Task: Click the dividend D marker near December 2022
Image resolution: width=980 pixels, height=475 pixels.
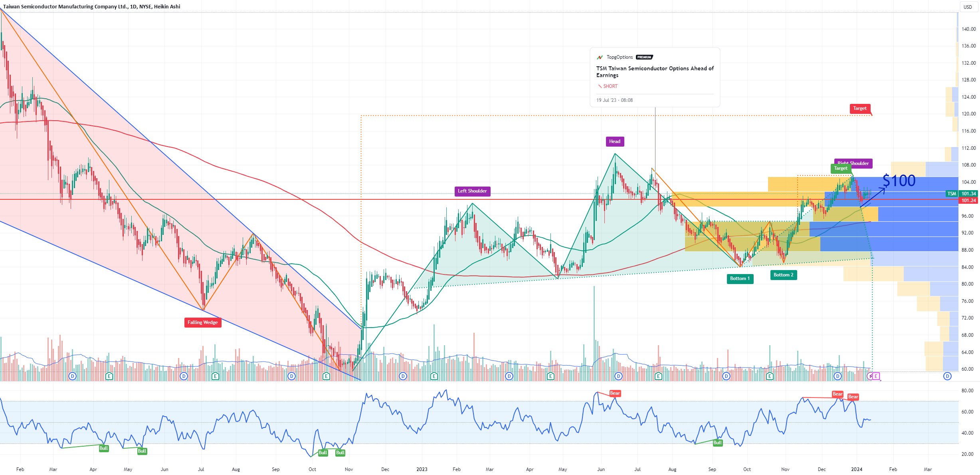Action: click(x=403, y=376)
